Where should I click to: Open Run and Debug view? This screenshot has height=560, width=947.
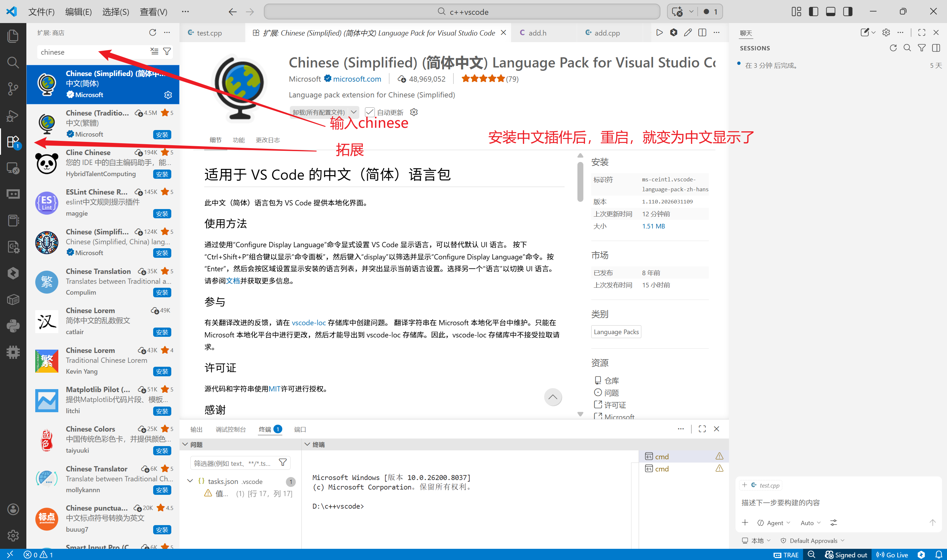tap(13, 115)
